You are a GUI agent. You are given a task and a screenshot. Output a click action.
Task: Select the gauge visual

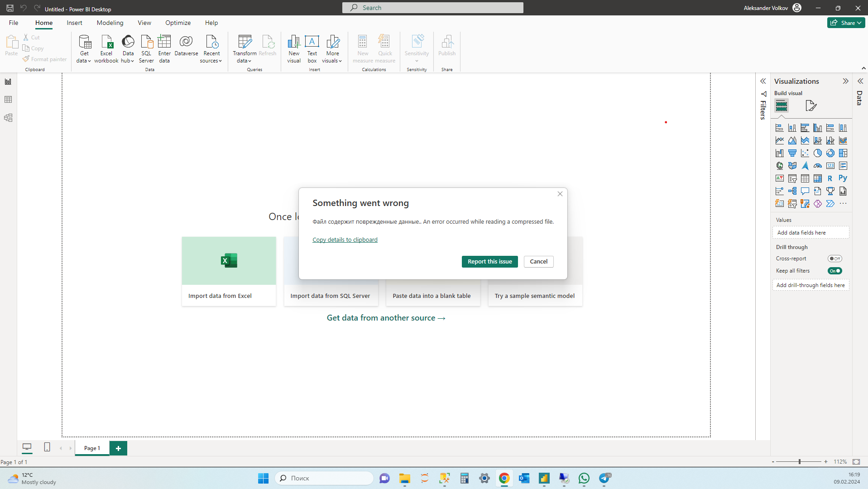[x=817, y=166]
